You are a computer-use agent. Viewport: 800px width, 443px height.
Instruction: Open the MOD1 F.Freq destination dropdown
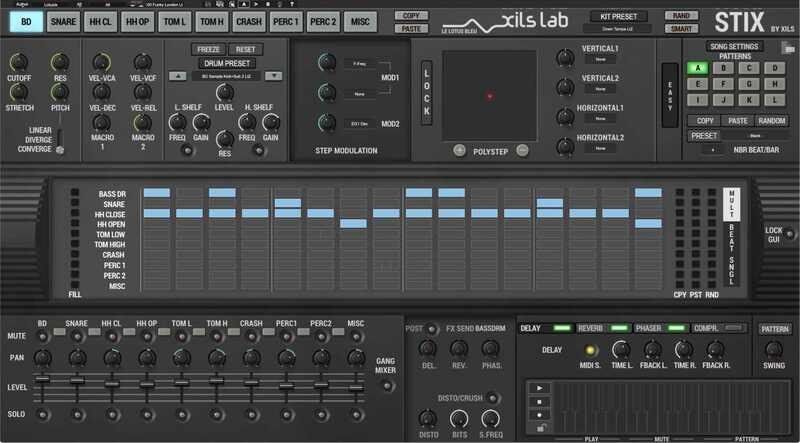[x=357, y=63]
